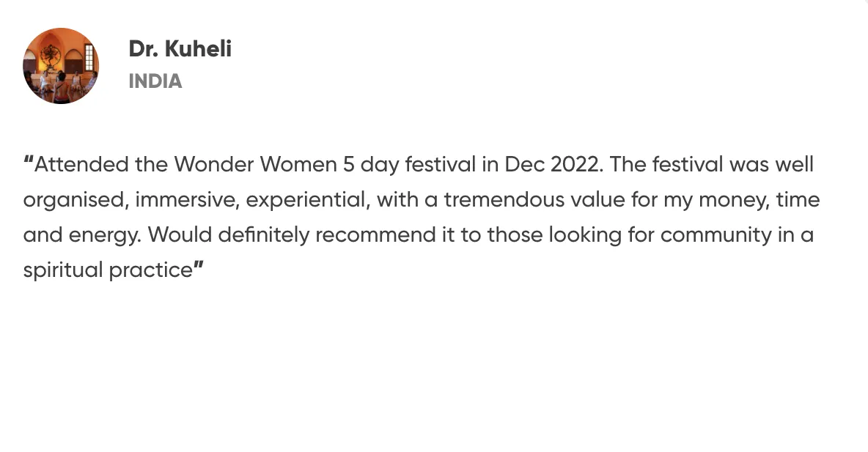The image size is (868, 452).
Task: Click 'spiritual practice' at the review's end
Action: (x=107, y=270)
